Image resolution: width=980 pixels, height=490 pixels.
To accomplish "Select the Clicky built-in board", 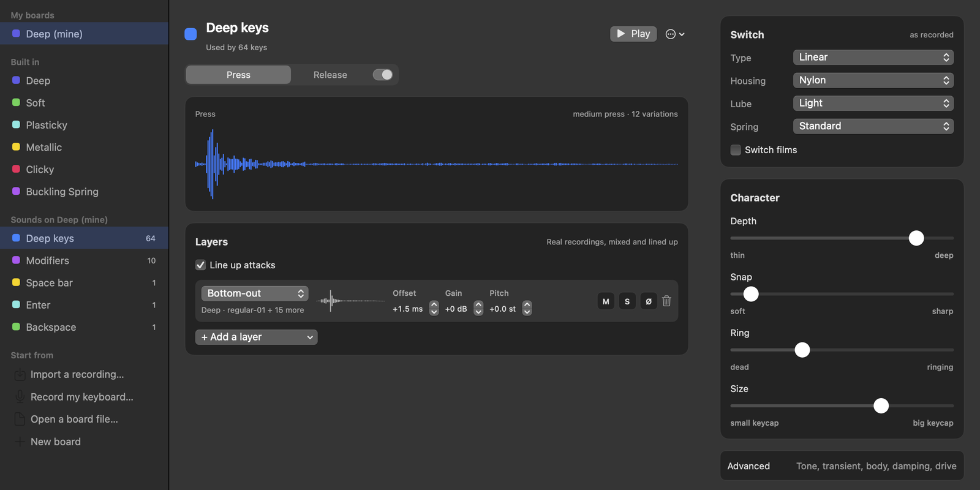I will 85,170.
